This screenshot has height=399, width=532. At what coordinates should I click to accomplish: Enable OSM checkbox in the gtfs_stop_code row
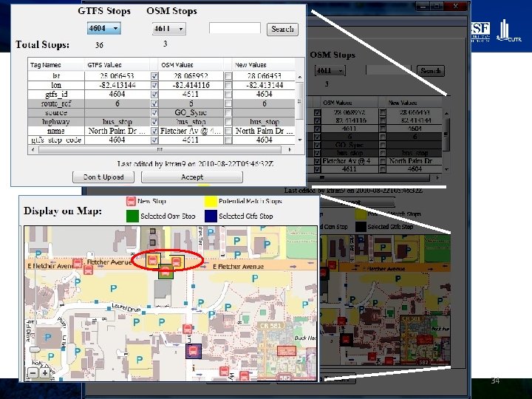pyautogui.click(x=228, y=140)
